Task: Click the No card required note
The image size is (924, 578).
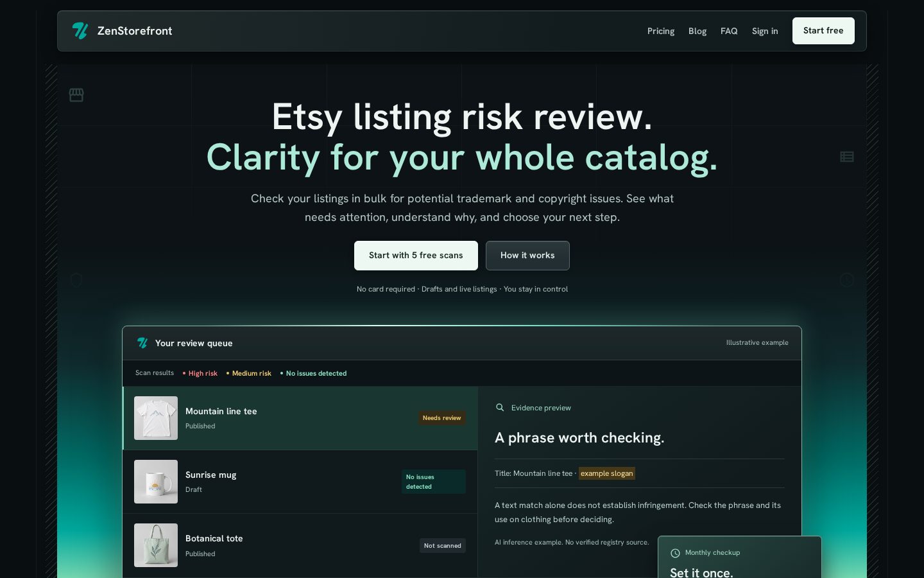Action: [x=386, y=289]
